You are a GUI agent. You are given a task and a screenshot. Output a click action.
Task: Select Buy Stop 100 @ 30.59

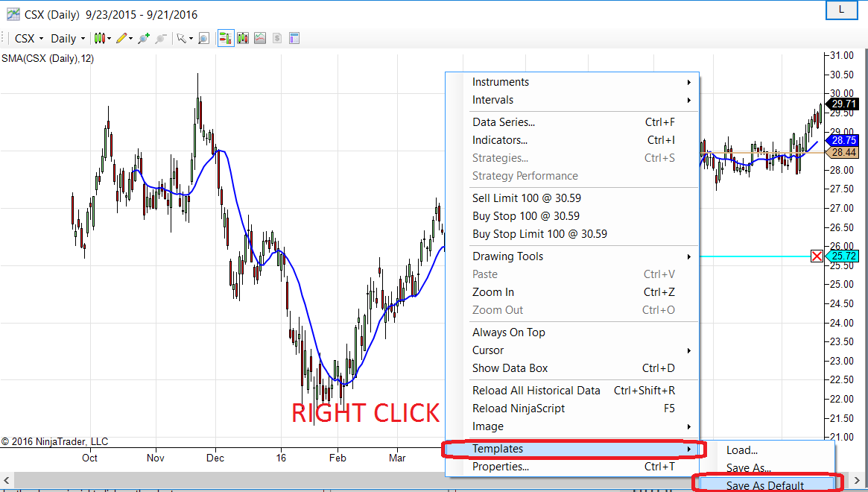572,216
